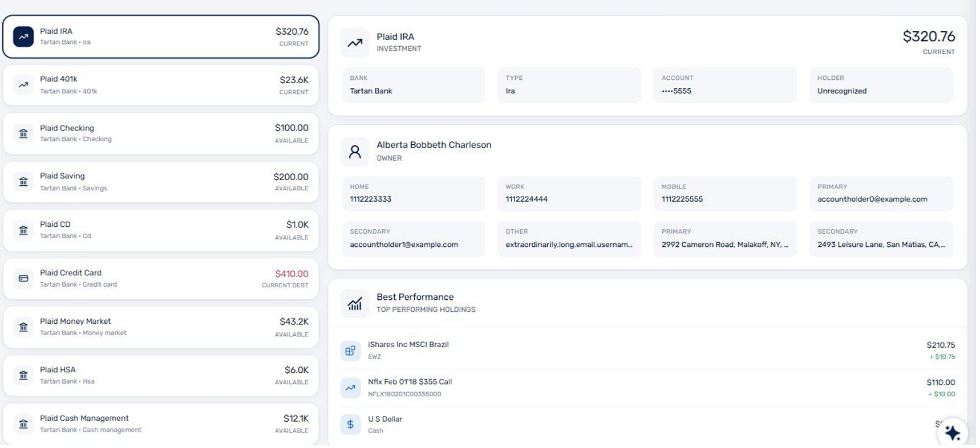Click the Plaid CD bank icon

[x=23, y=230]
